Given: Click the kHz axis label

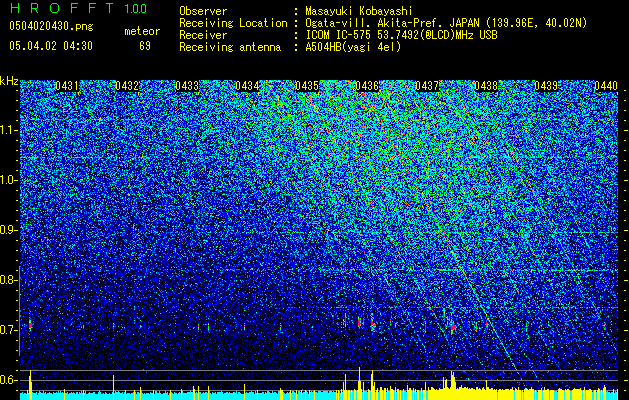Looking at the screenshot, I should (10, 81).
